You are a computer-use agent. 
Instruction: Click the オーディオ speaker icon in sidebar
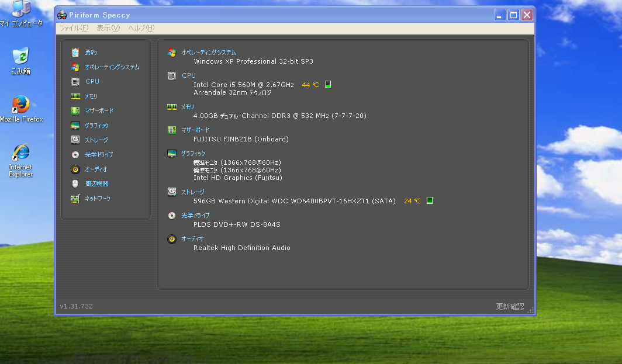(x=75, y=169)
